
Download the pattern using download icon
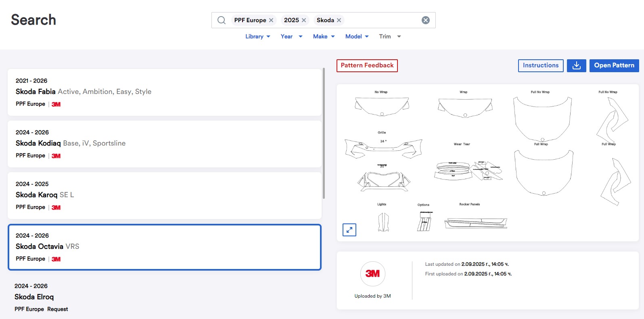point(576,65)
